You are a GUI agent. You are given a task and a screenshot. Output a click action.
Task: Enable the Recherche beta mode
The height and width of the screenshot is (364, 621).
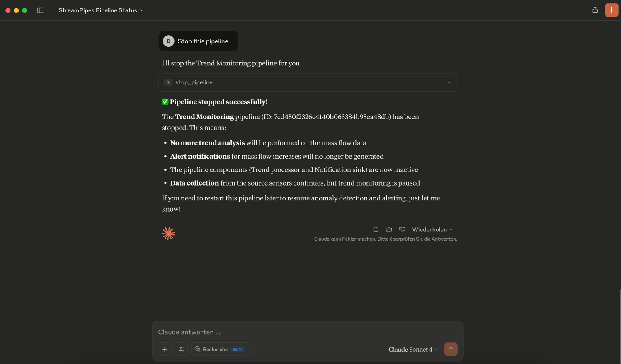coord(220,349)
